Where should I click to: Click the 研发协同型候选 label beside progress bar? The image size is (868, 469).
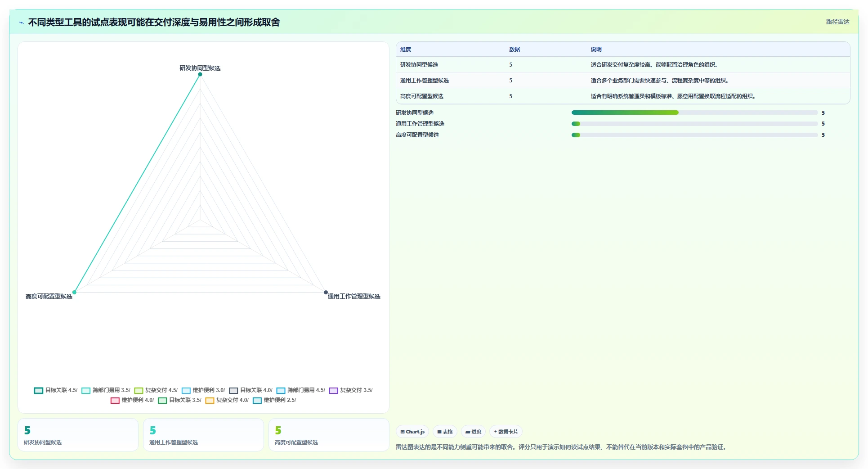pyautogui.click(x=415, y=113)
